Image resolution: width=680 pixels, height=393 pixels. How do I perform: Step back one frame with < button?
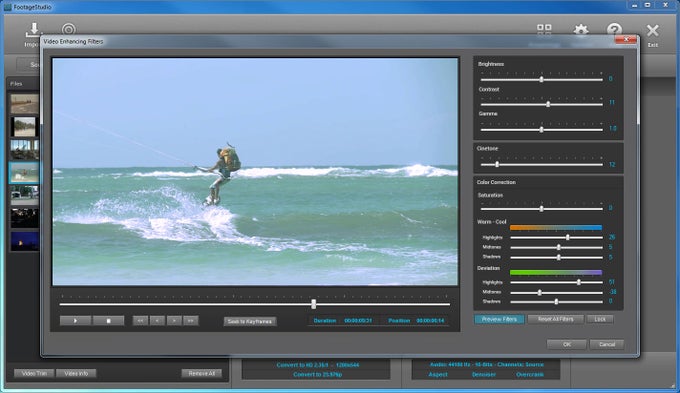(x=157, y=321)
